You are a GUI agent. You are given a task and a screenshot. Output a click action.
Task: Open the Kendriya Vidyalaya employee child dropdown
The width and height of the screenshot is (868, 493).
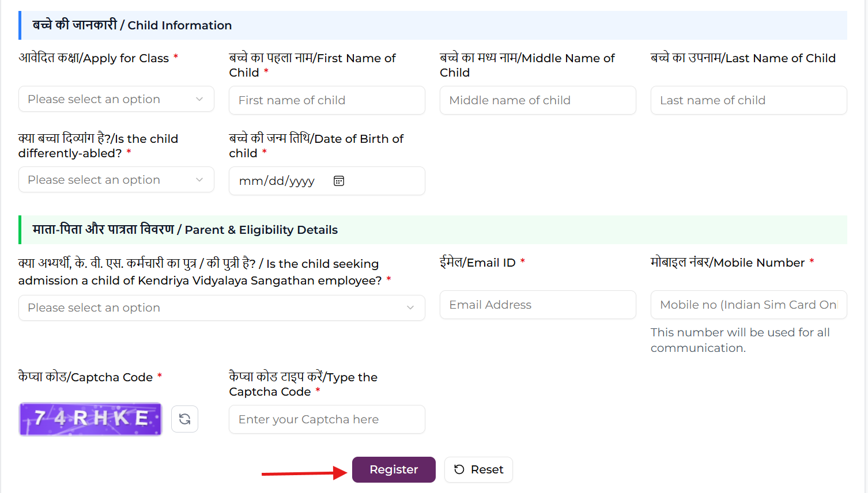click(222, 308)
